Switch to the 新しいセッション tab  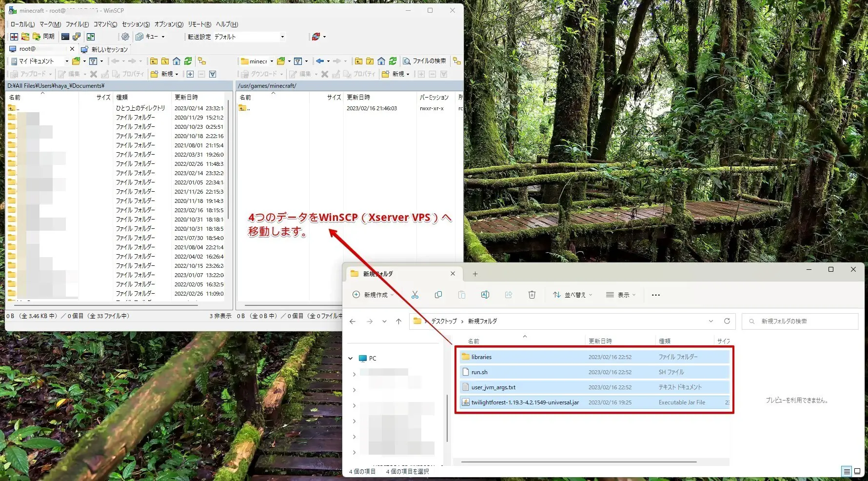pyautogui.click(x=105, y=49)
